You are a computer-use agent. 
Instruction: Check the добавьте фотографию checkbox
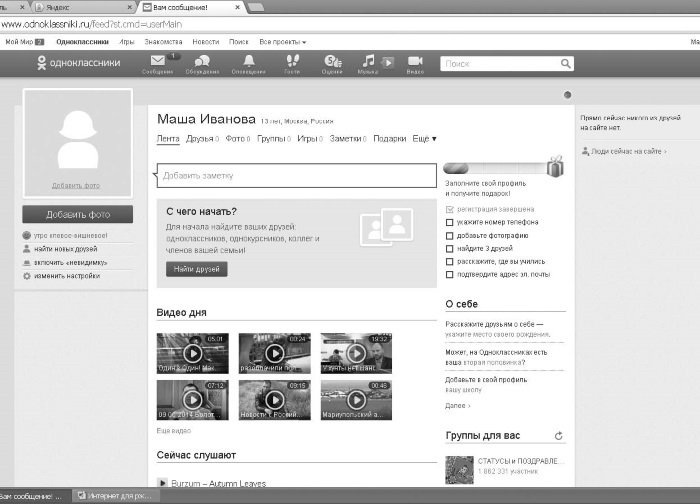click(450, 236)
